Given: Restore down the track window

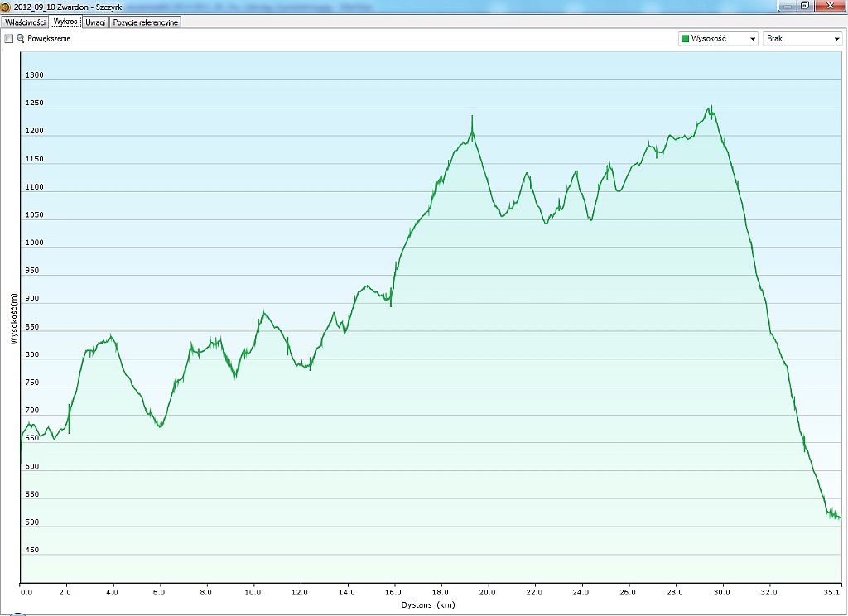Looking at the screenshot, I should (x=804, y=5).
